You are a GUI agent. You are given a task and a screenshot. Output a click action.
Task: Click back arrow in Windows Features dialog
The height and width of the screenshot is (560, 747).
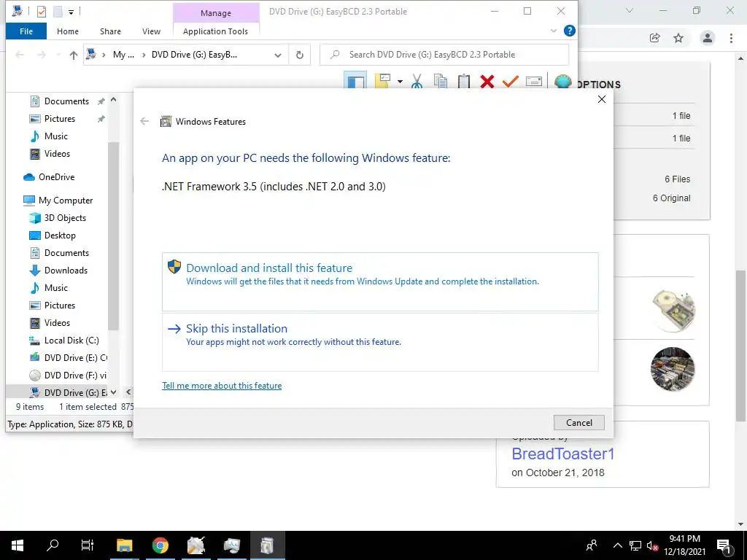(x=144, y=122)
